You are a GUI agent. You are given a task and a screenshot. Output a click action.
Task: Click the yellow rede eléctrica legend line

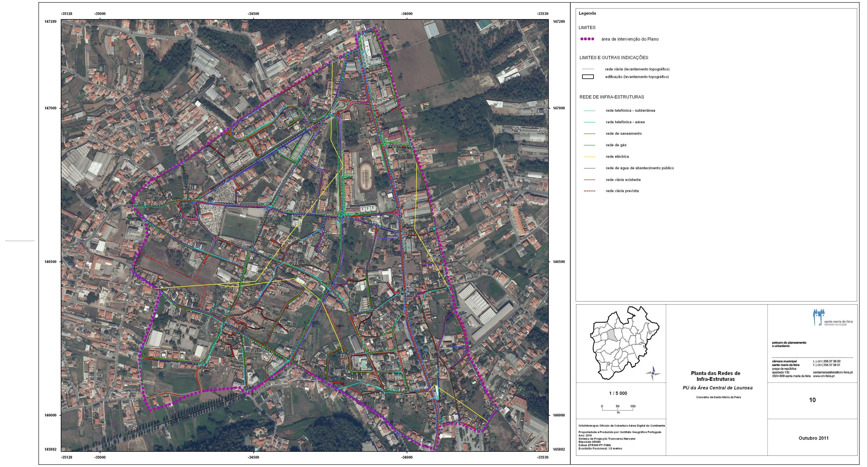coord(589,157)
